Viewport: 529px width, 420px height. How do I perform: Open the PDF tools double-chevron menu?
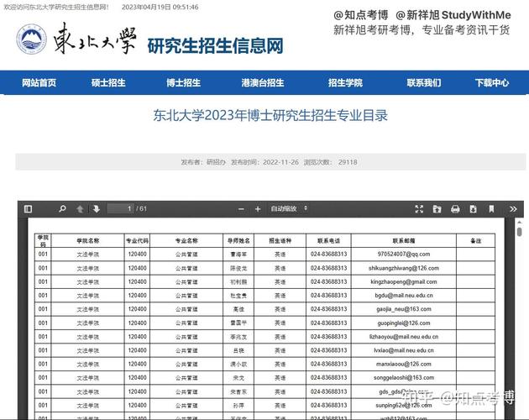(513, 209)
